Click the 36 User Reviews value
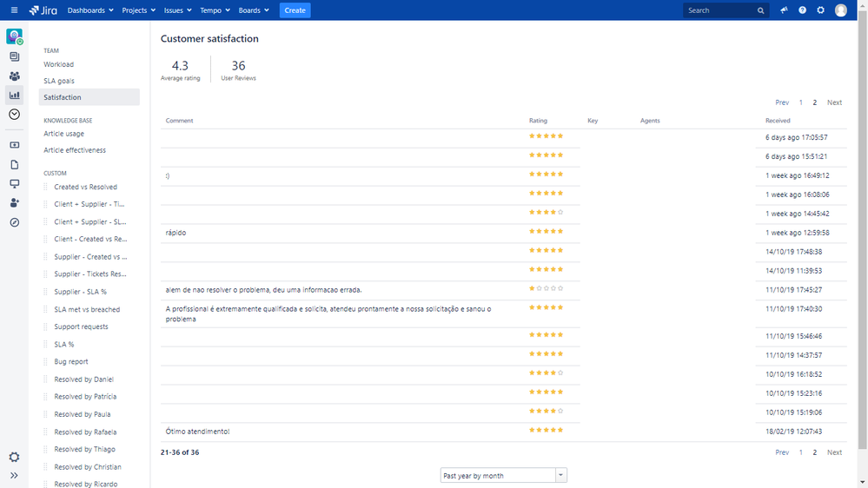Viewport: 868px width, 488px height. (x=239, y=66)
